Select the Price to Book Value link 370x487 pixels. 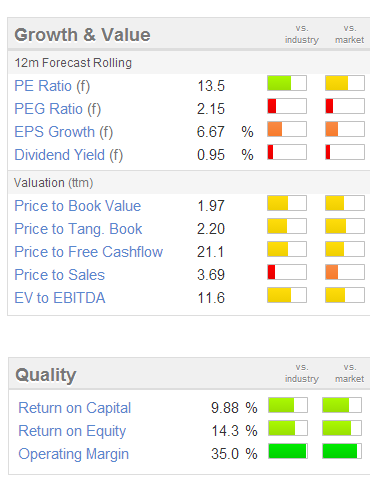[78, 206]
